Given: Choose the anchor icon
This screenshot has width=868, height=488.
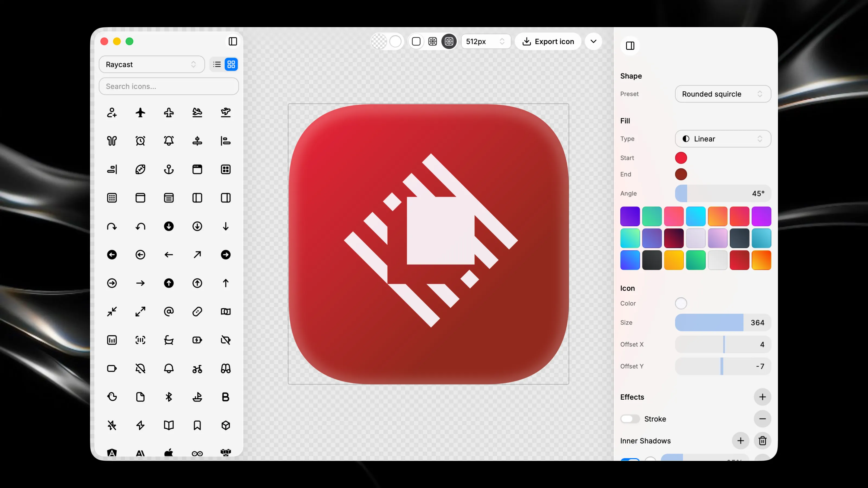Looking at the screenshot, I should coord(169,169).
